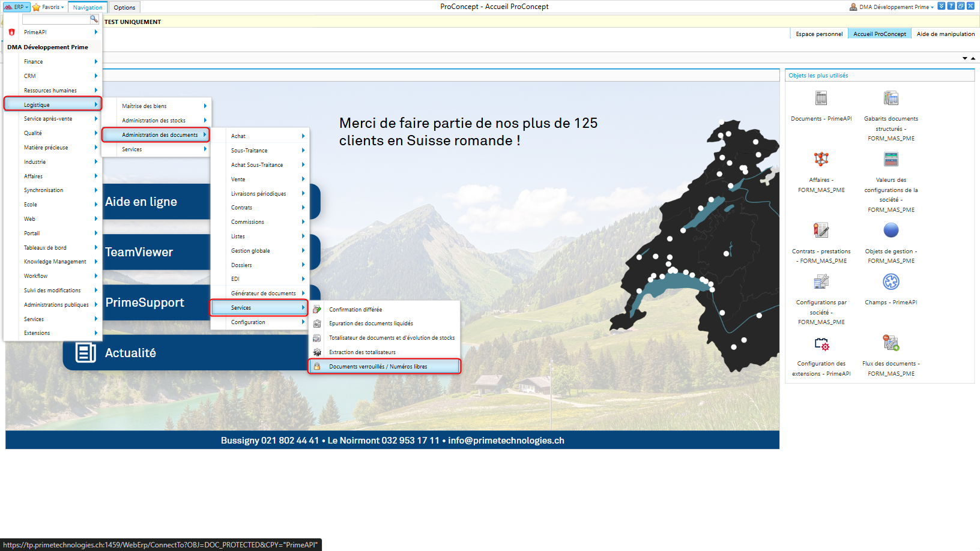Select Documents verrouillés / Numéros libres
The width and height of the screenshot is (980, 551).
point(378,367)
